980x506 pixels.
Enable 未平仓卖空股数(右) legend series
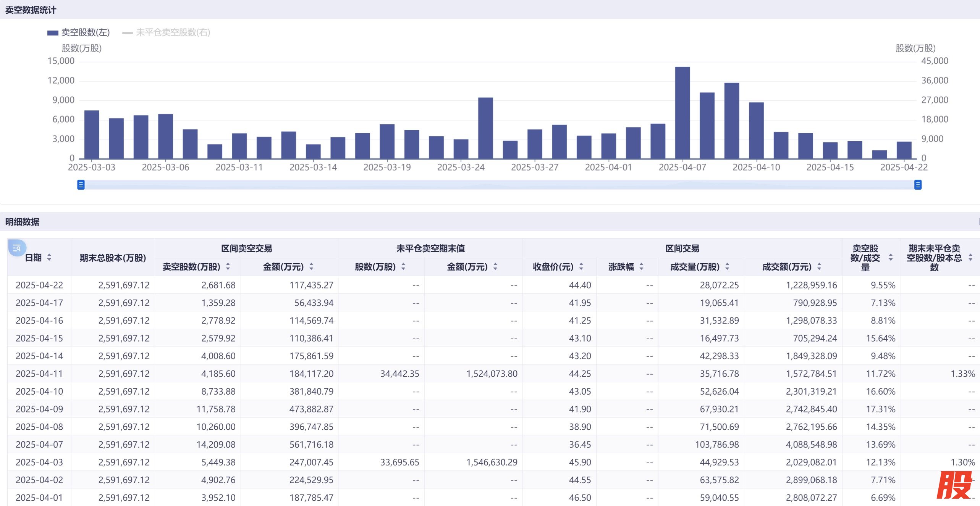pos(167,32)
